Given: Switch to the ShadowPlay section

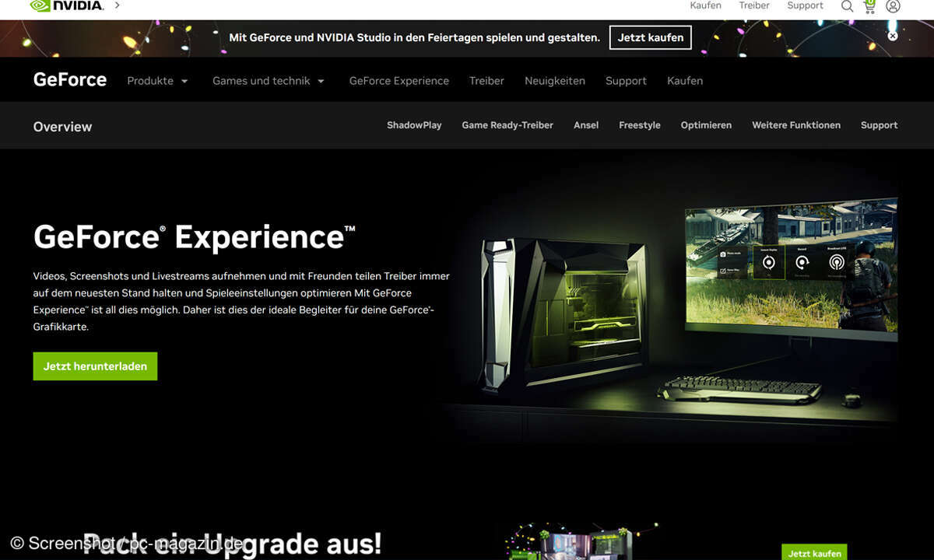Looking at the screenshot, I should click(x=414, y=125).
